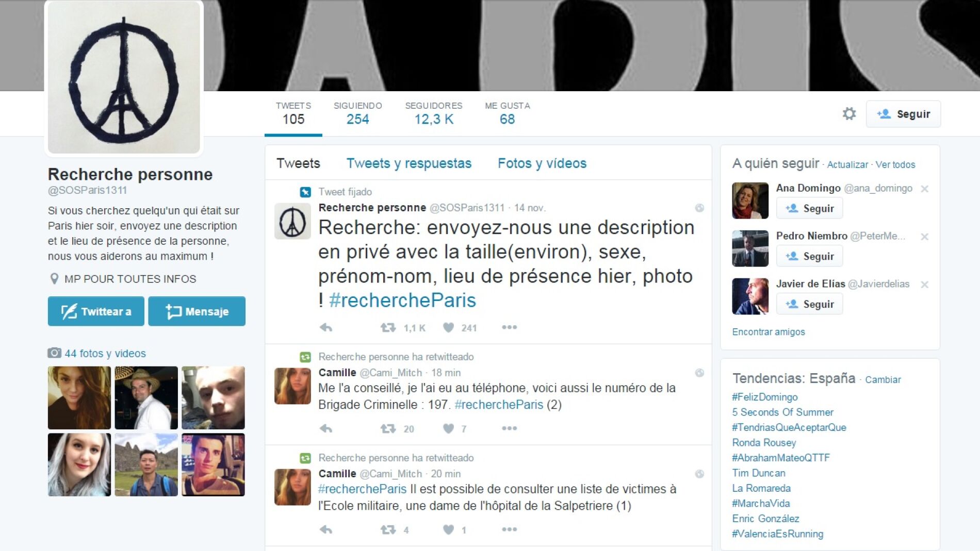
Task: Click the Twittear a button
Action: pos(96,311)
